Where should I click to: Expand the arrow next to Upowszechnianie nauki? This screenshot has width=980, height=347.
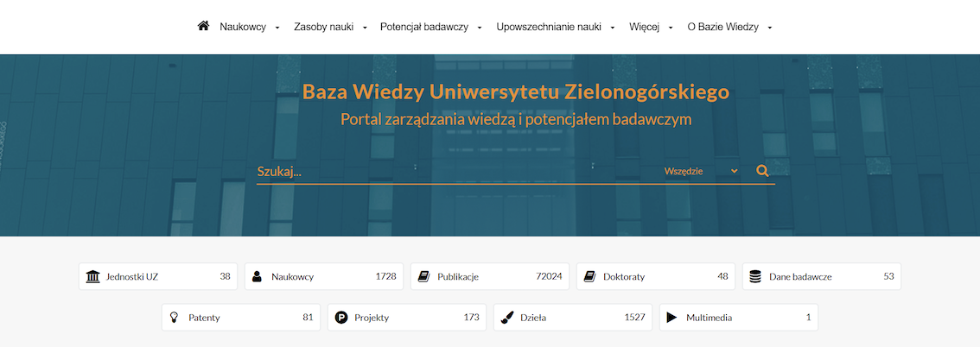613,28
